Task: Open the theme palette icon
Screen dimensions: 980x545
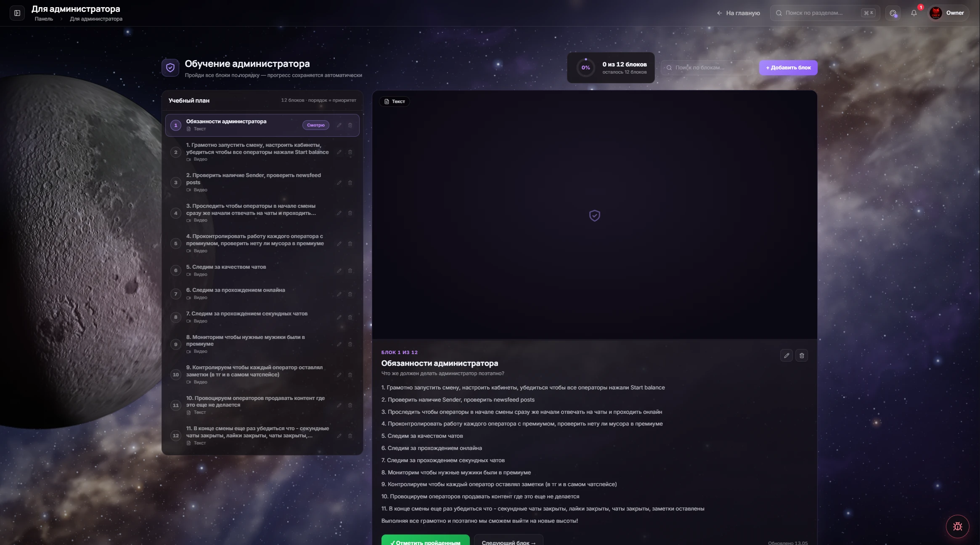Action: point(893,13)
